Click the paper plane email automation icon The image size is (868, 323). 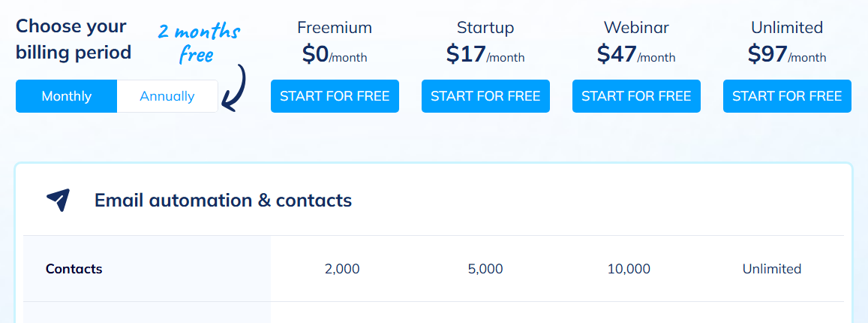point(58,200)
